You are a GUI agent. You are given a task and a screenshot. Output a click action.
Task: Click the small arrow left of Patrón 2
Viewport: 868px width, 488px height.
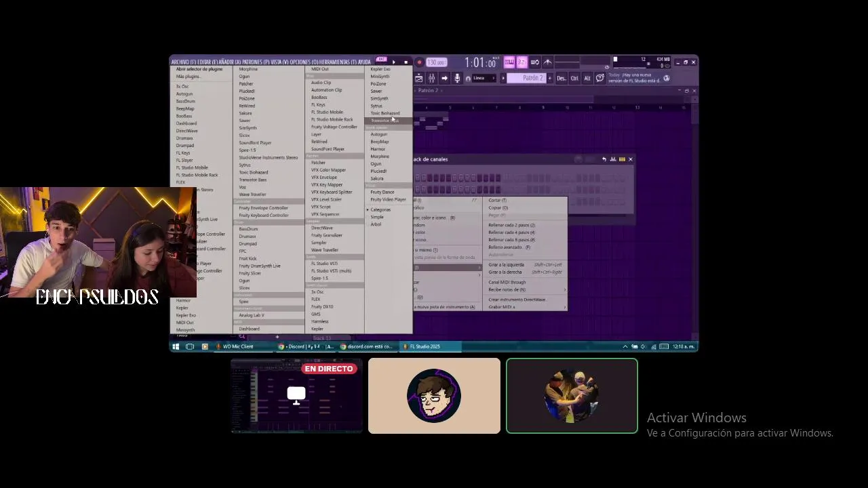pos(503,79)
